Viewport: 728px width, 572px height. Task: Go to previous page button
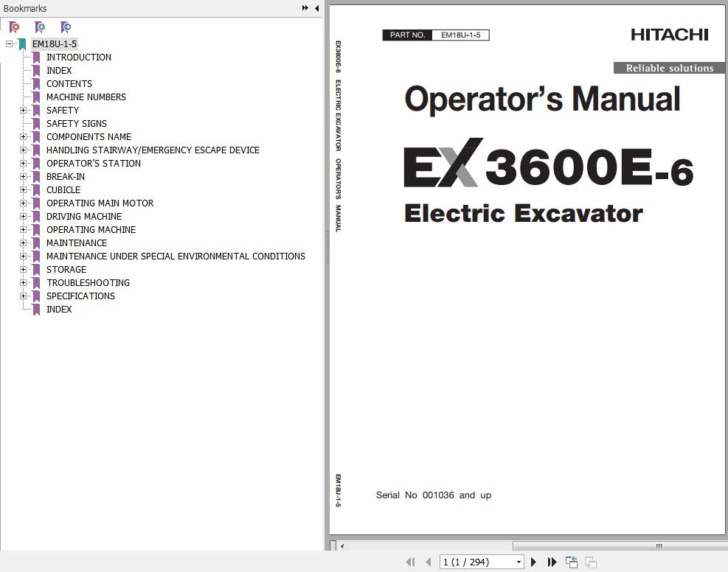tap(428, 562)
